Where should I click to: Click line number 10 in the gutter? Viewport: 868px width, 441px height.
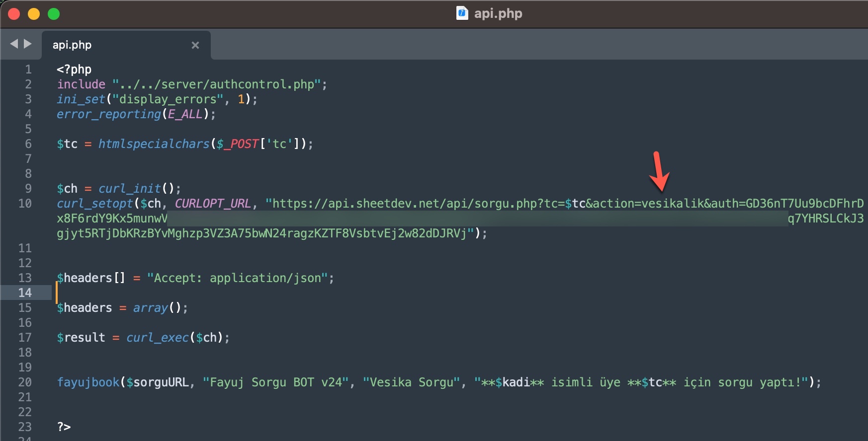tap(25, 204)
